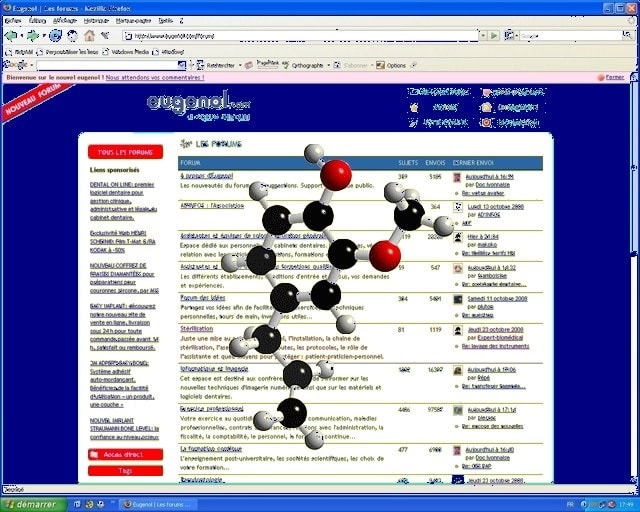The width and height of the screenshot is (640, 512).
Task: Click the green Forward arrow button
Action: pos(33,36)
